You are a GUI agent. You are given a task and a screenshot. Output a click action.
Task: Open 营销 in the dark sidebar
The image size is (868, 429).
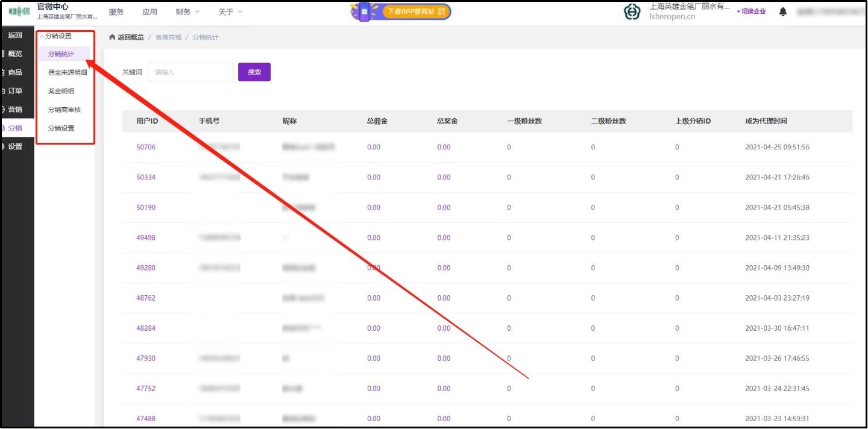(15, 110)
